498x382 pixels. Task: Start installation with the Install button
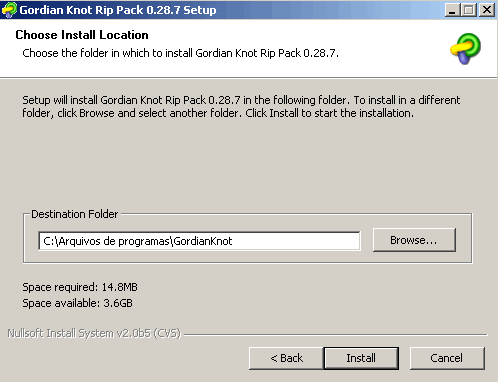[361, 358]
